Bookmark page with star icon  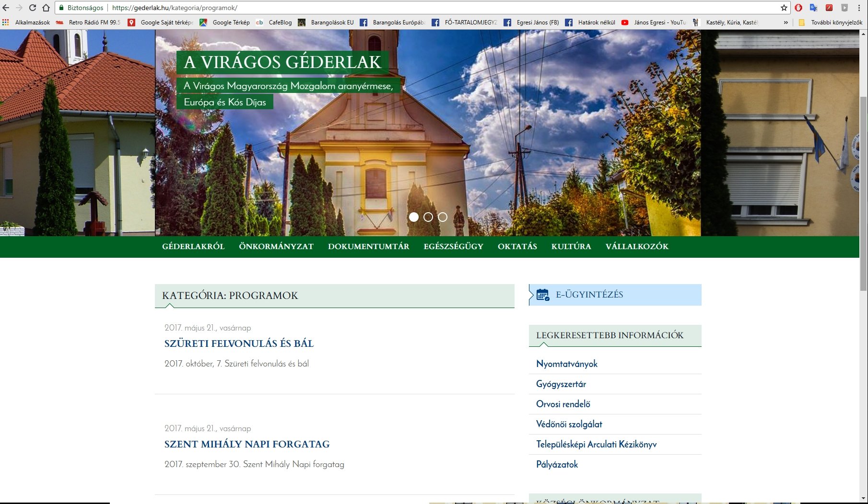click(784, 8)
